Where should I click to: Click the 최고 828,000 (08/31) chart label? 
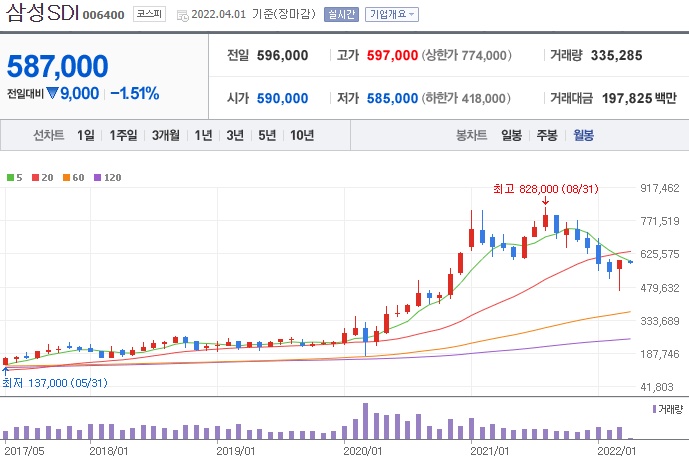[545, 189]
